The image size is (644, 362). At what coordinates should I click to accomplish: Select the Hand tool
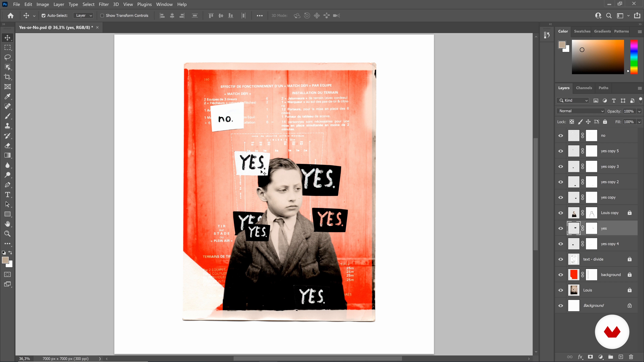pos(8,224)
